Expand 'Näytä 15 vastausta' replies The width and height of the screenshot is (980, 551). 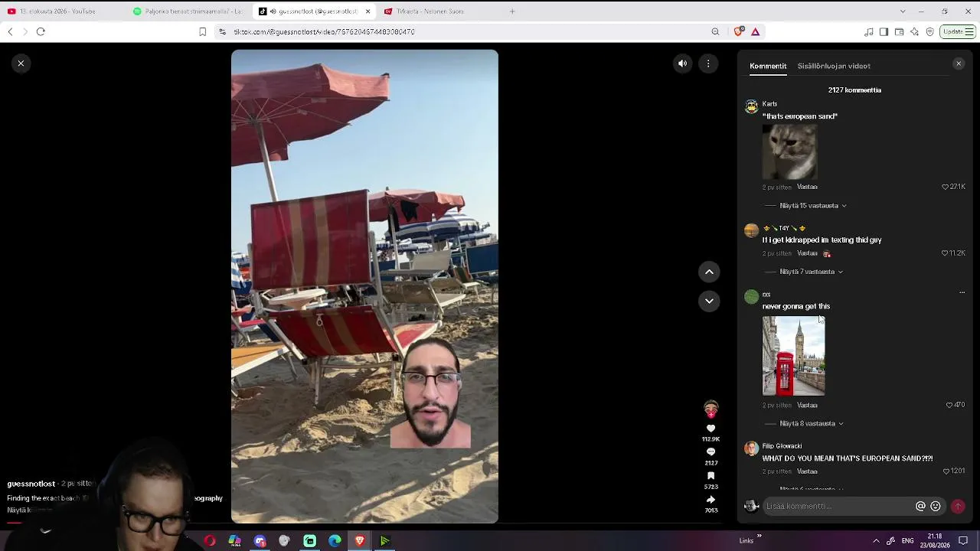813,206
